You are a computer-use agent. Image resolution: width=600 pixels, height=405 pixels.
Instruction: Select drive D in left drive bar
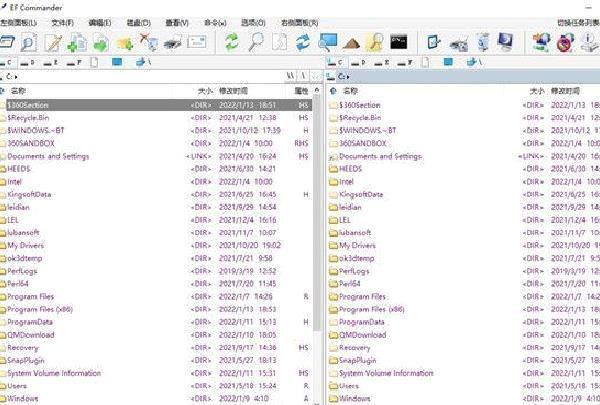coord(27,62)
